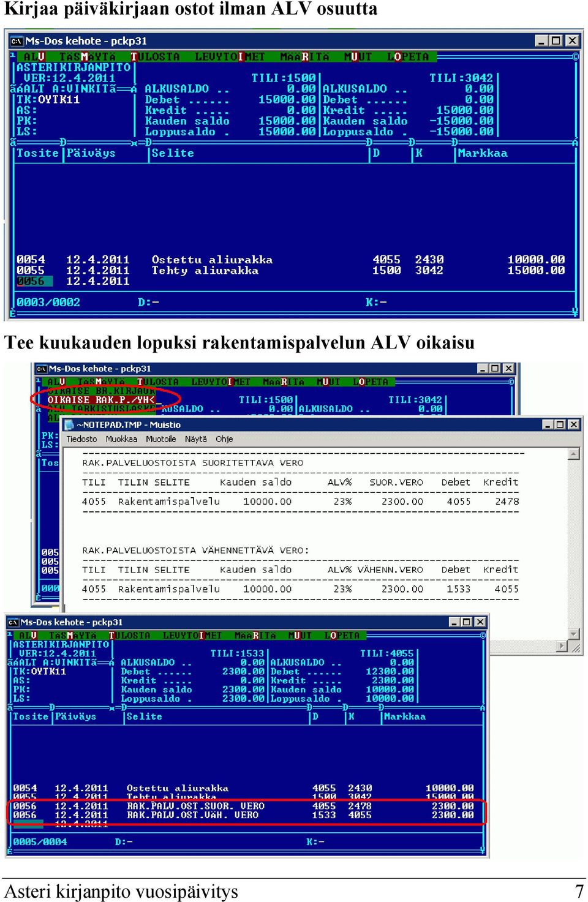Click Notepad vertical scrollbar down arrow
The width and height of the screenshot is (588, 902).
574,634
